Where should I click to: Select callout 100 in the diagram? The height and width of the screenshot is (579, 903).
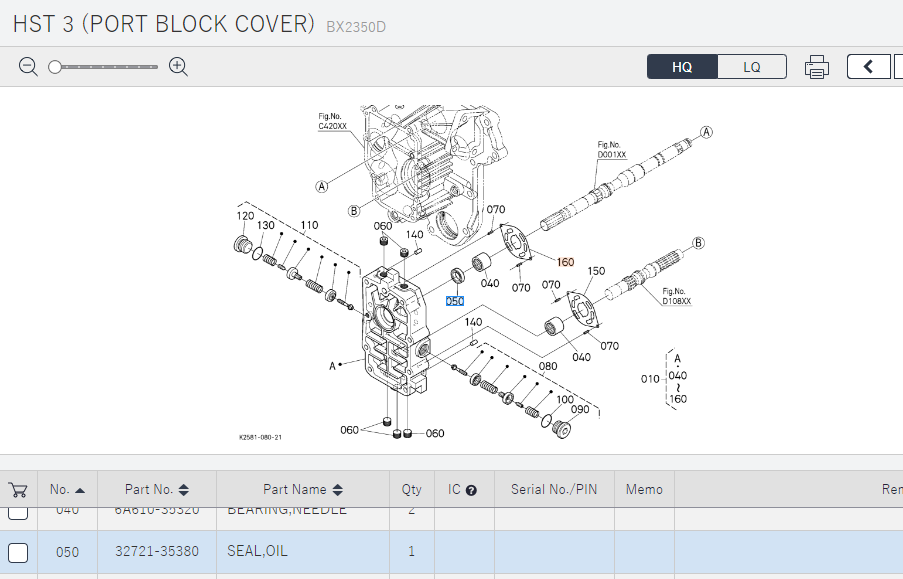point(565,399)
